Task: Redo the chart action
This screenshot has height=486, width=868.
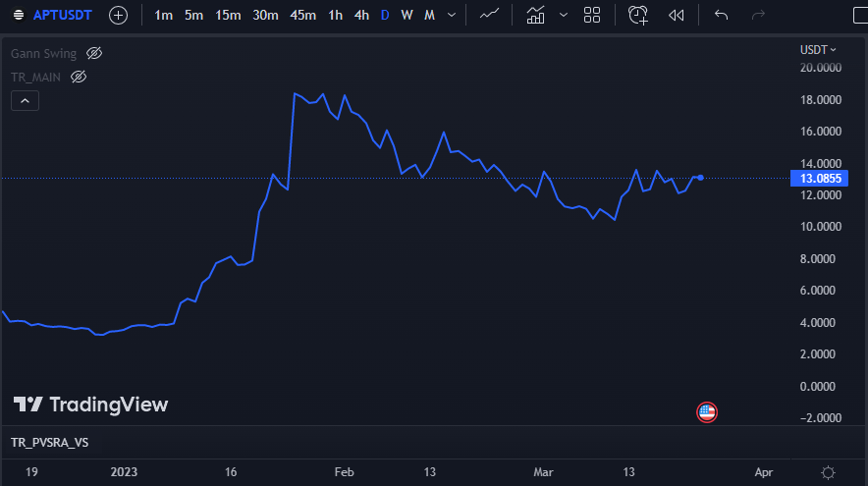Action: click(758, 15)
